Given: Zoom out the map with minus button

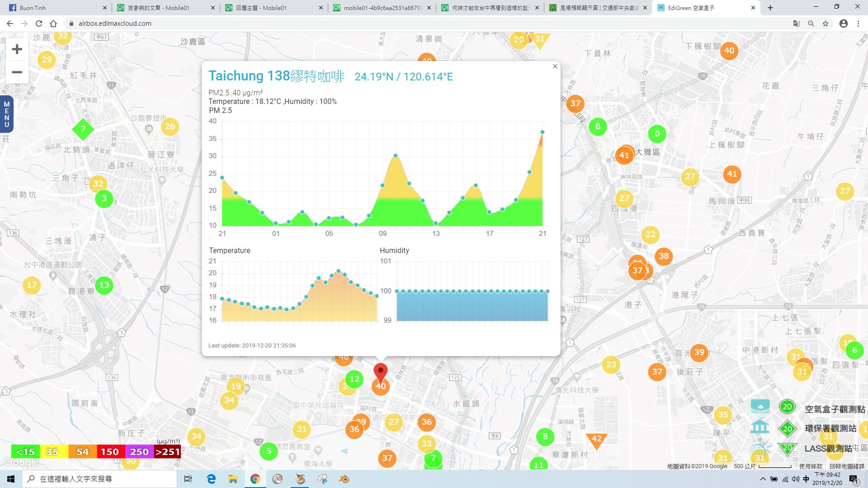Looking at the screenshot, I should [x=17, y=72].
